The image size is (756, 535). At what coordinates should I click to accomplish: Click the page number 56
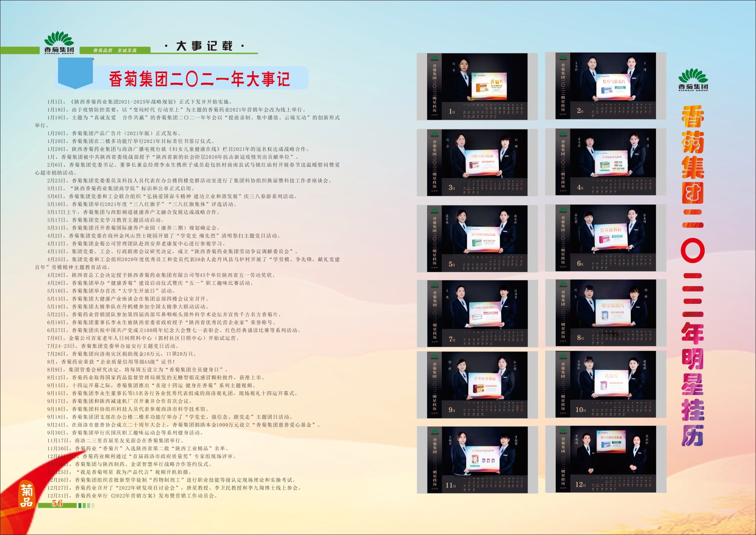57,503
